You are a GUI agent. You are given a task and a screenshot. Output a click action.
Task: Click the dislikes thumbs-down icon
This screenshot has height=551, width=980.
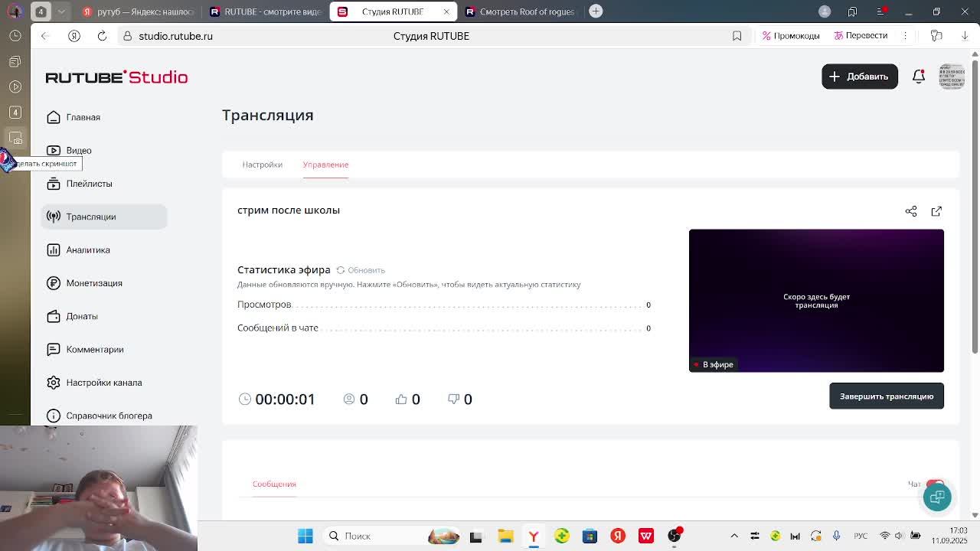[453, 399]
